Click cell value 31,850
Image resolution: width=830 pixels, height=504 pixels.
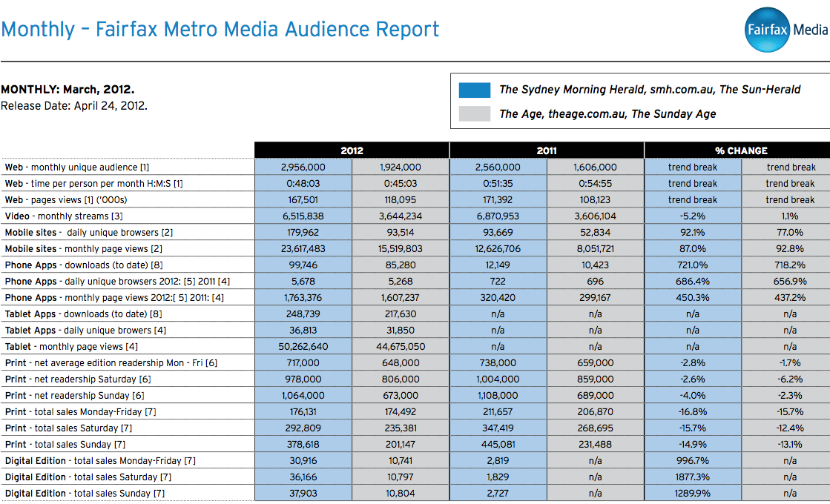coord(401,331)
